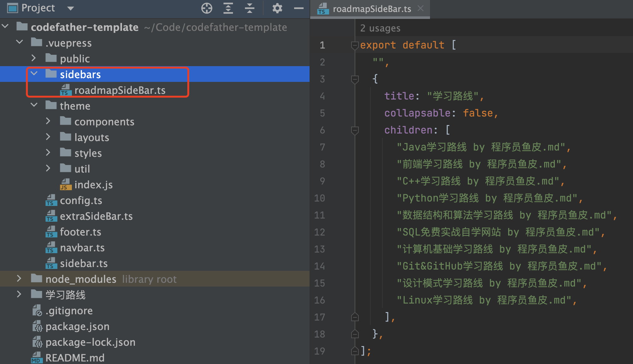
Task: Collapse the sidebars folder
Action: (34, 74)
